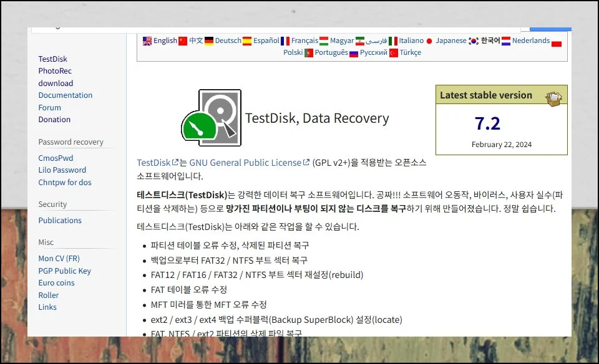
Task: Go to the download page in sidebar
Action: [x=56, y=83]
